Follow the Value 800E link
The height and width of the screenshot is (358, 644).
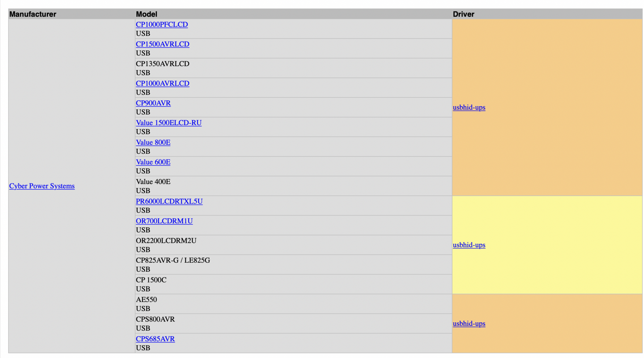tap(153, 142)
